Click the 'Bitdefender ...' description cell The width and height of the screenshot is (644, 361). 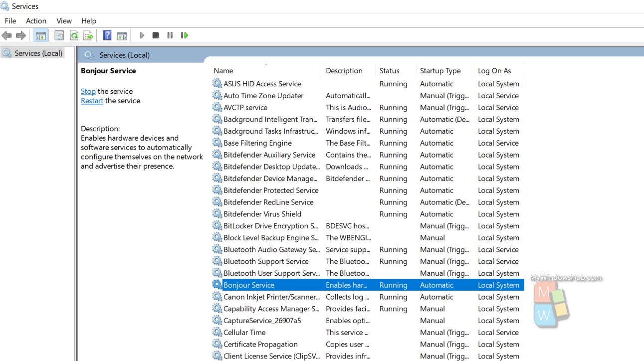(348, 179)
